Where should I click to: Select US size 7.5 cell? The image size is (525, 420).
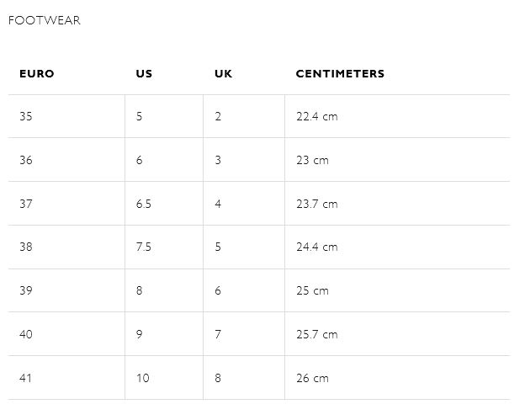(x=143, y=247)
